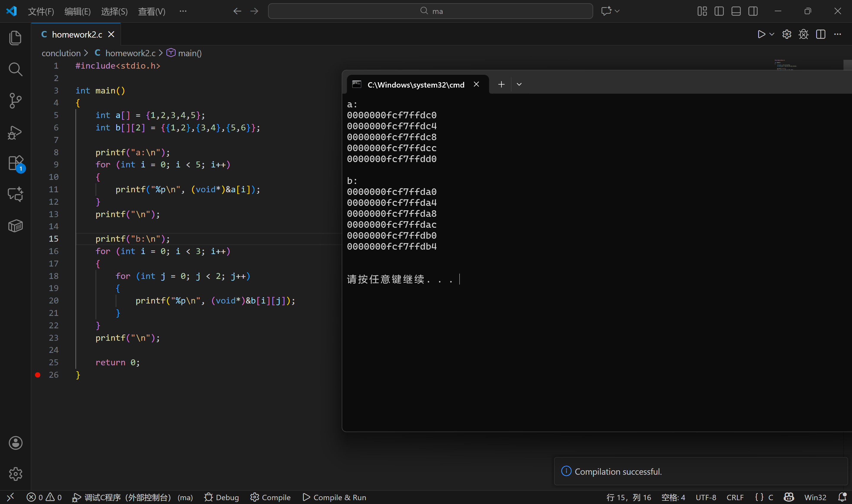
Task: Open the cmd new tab dropdown chevron
Action: click(519, 84)
